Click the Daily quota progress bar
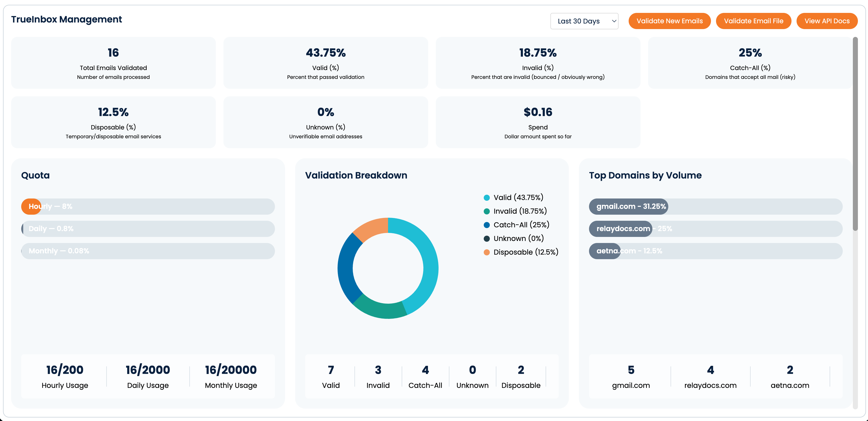Viewport: 868px width, 421px height. [148, 229]
